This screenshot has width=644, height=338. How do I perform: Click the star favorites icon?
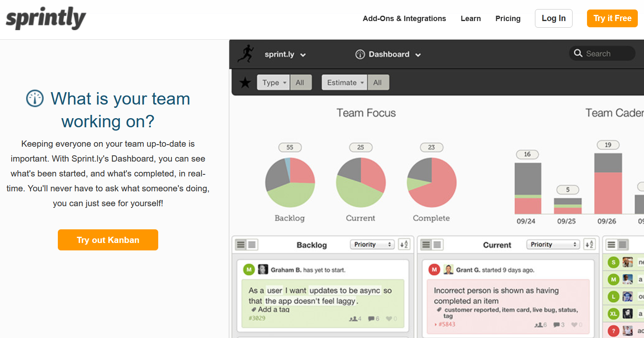coord(245,83)
